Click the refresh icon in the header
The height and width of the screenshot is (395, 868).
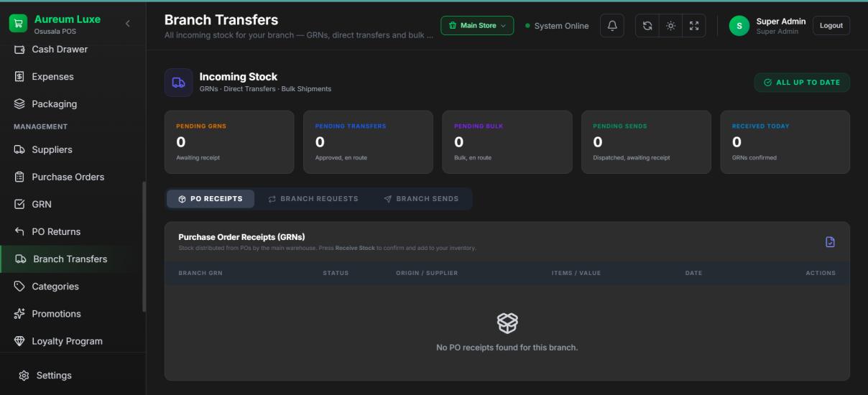click(x=647, y=26)
